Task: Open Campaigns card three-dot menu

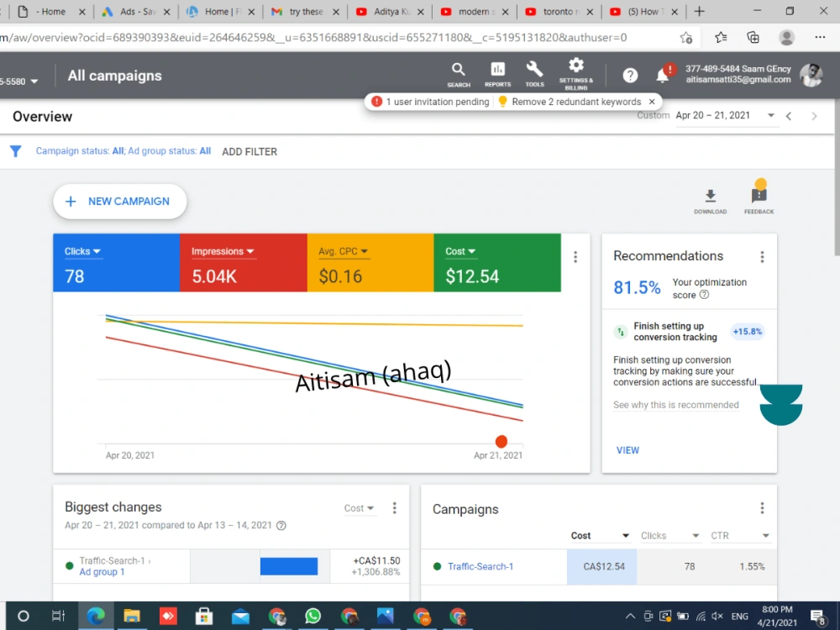Action: pyautogui.click(x=762, y=508)
